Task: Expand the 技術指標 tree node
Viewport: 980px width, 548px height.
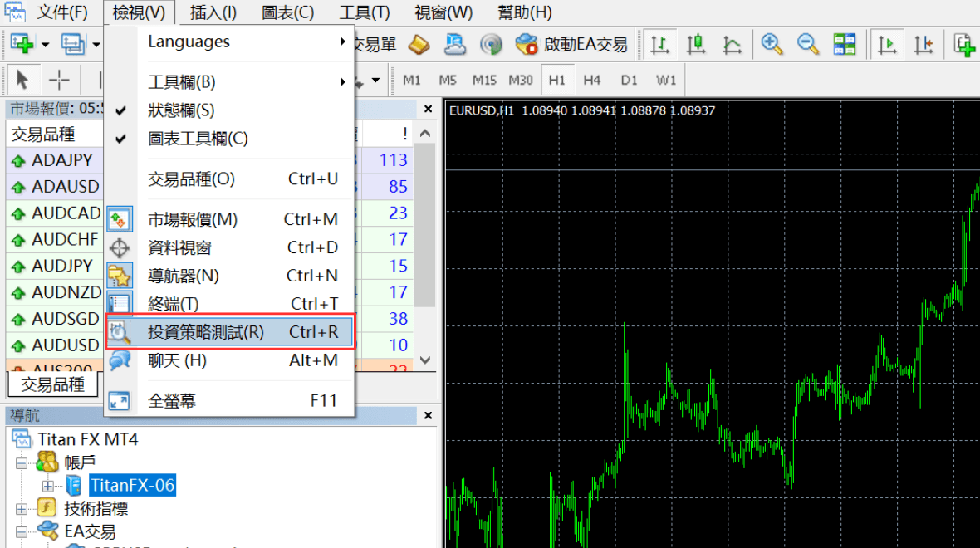Action: (x=23, y=508)
